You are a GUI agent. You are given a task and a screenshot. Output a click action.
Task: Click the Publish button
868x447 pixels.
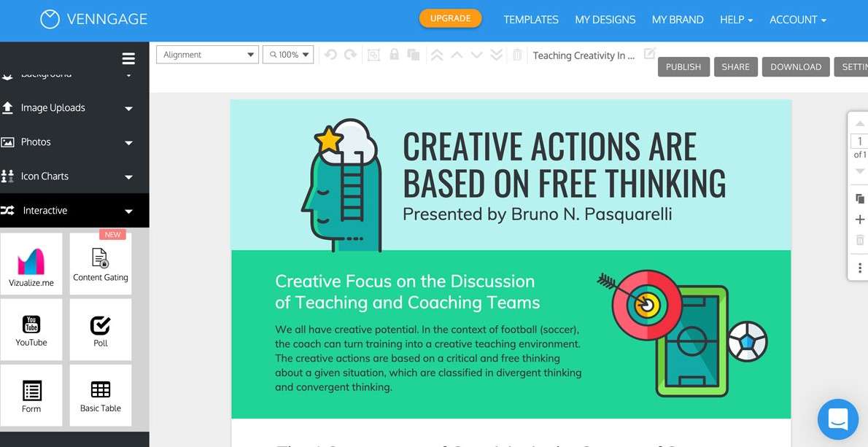click(x=683, y=67)
